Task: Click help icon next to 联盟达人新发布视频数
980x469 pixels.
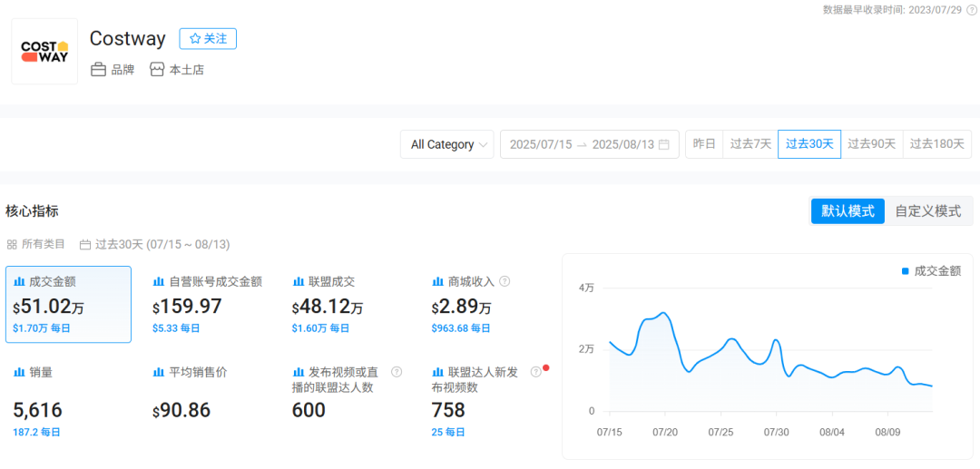Action: tap(535, 372)
